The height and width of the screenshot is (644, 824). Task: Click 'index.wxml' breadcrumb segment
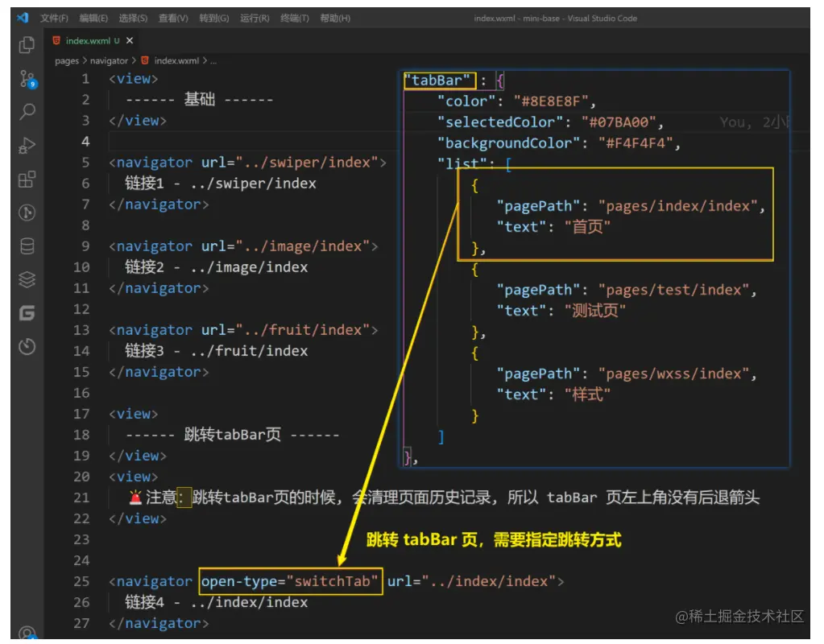(176, 61)
